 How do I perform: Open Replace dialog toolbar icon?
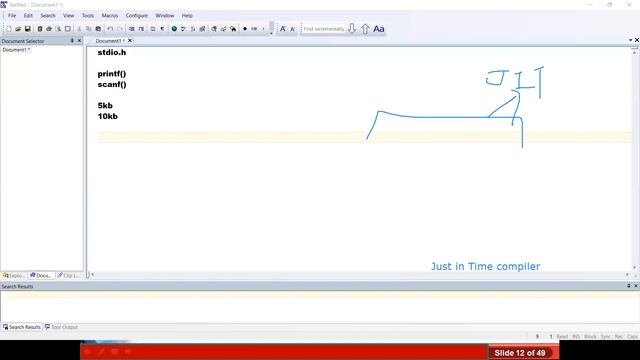tap(223, 29)
